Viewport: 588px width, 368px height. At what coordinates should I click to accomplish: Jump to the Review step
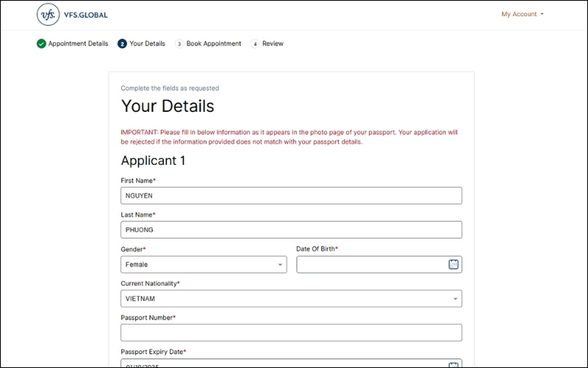[x=273, y=43]
